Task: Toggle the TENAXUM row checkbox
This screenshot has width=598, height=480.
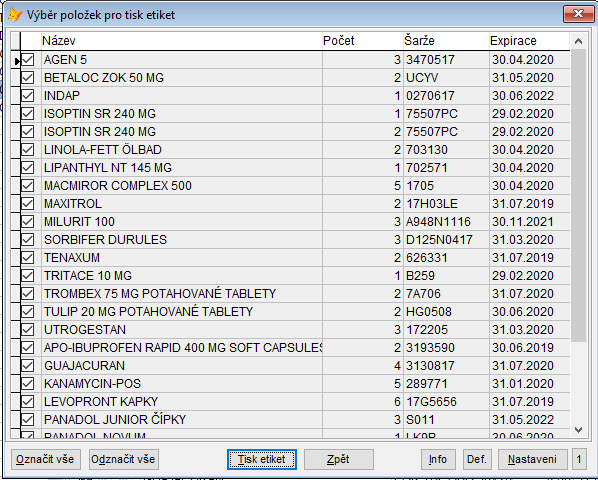Action: (27, 257)
